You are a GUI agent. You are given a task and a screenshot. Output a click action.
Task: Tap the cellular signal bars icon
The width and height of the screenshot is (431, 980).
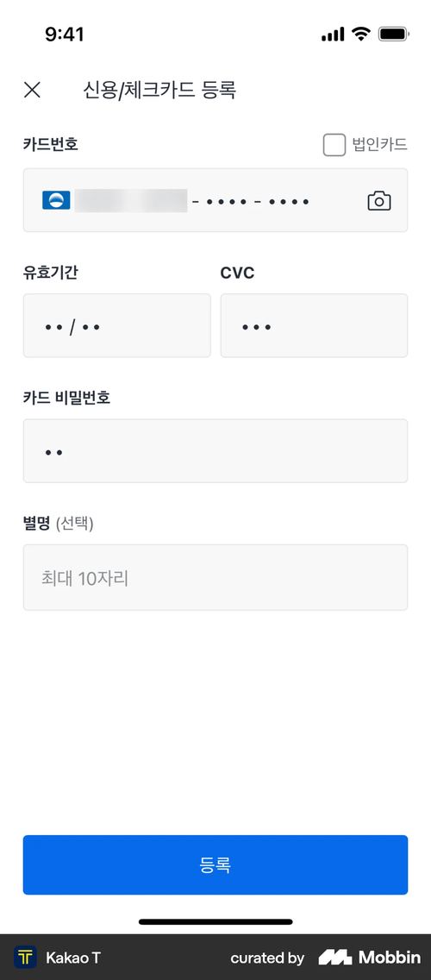pyautogui.click(x=333, y=35)
